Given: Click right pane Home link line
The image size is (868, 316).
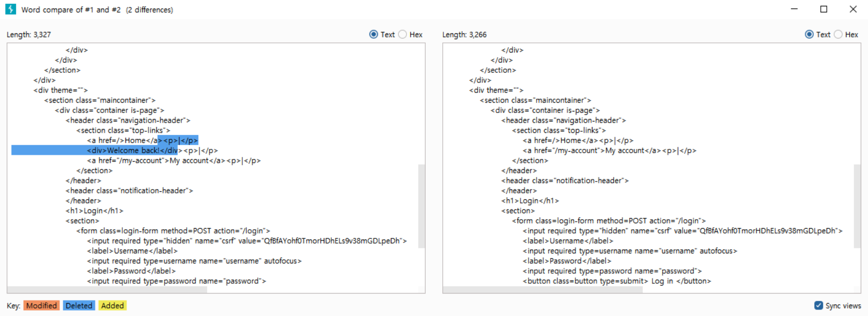Looking at the screenshot, I should pos(578,140).
